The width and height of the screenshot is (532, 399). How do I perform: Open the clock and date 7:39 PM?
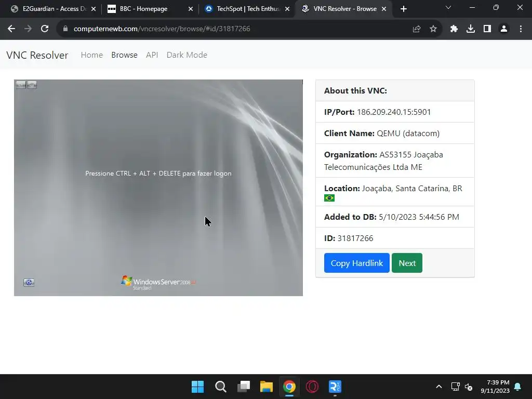(x=495, y=387)
